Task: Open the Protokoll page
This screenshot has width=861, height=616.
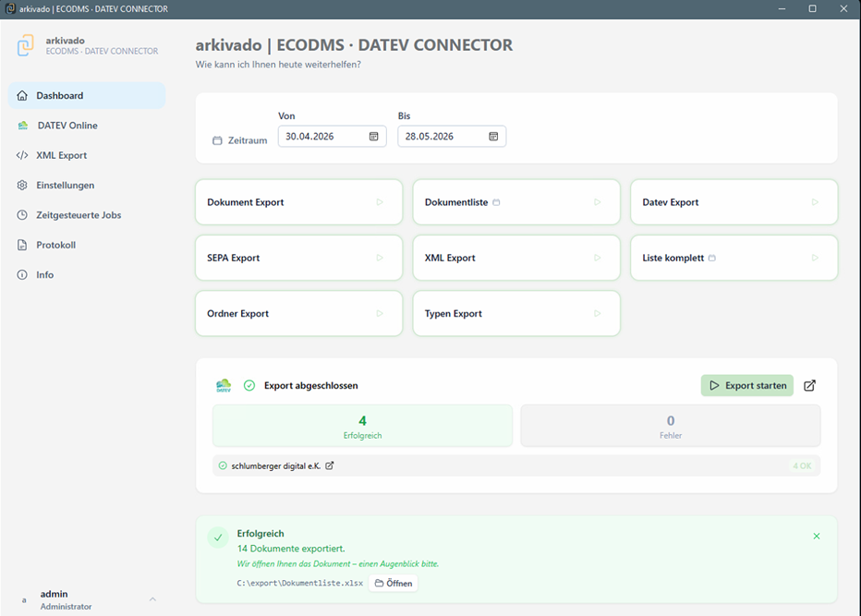Action: tap(87, 245)
